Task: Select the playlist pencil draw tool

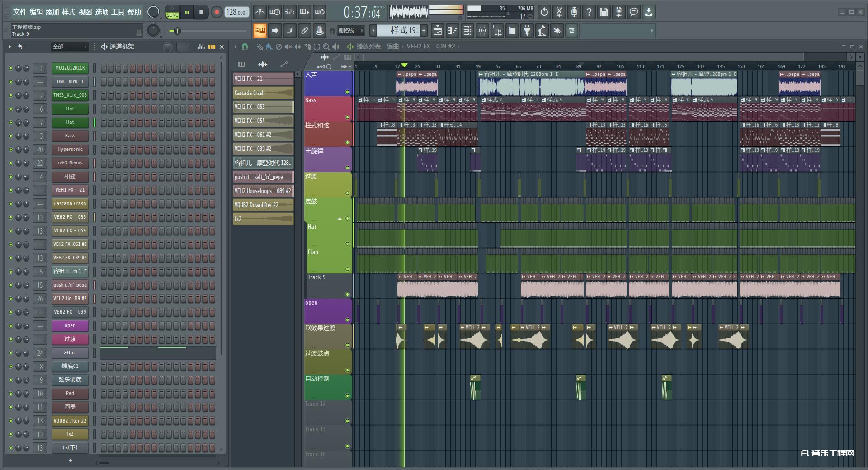Action: (259, 47)
